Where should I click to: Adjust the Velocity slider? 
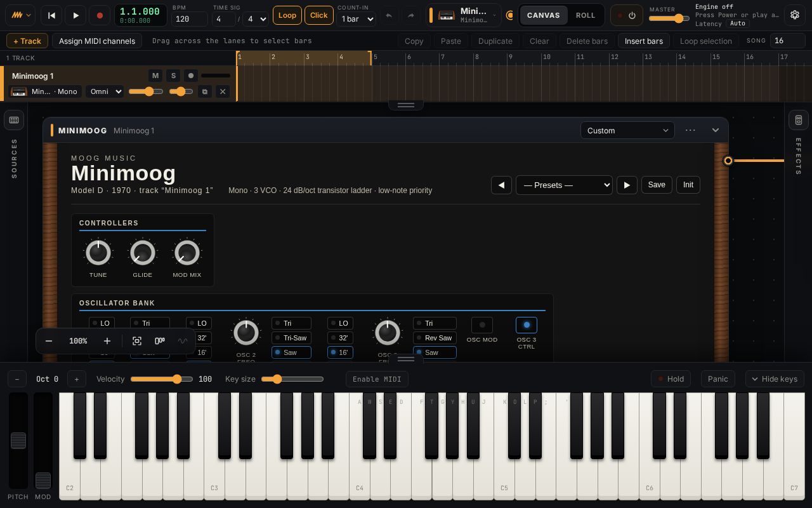[161, 379]
